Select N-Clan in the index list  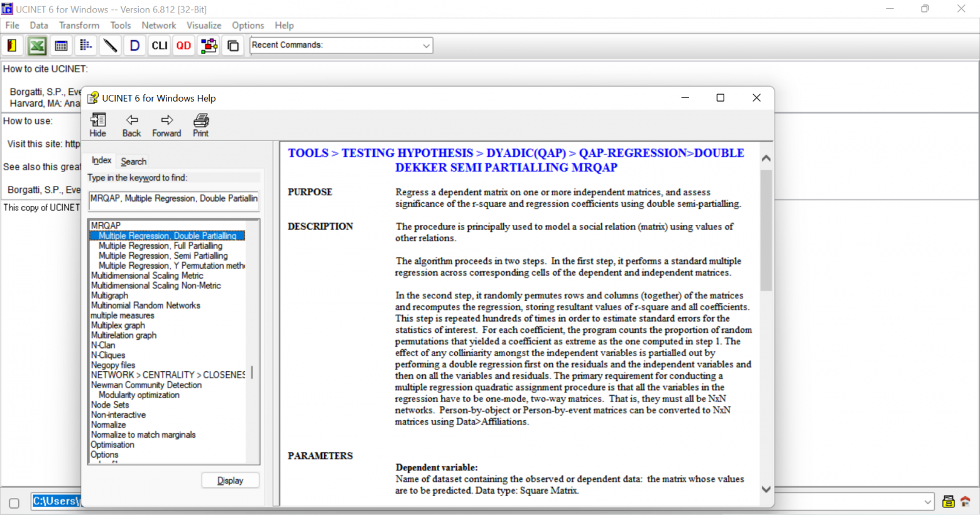pyautogui.click(x=103, y=345)
